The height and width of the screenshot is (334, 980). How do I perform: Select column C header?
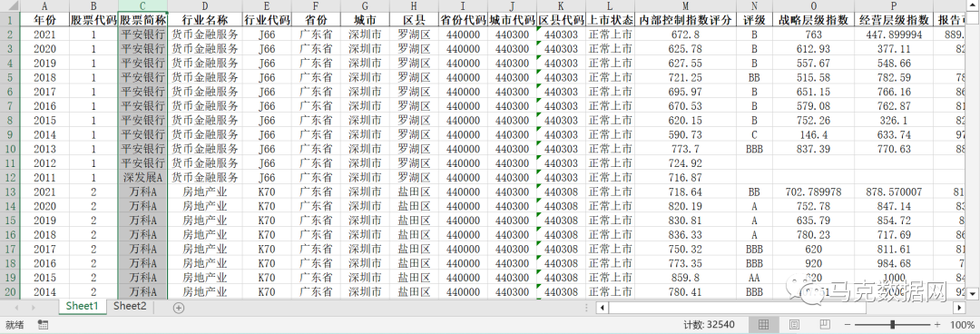[x=143, y=5]
